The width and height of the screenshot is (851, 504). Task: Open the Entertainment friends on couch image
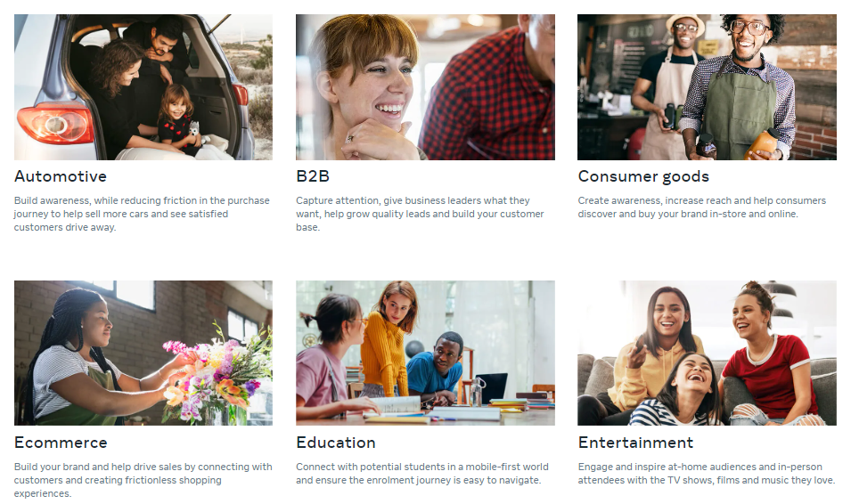707,353
